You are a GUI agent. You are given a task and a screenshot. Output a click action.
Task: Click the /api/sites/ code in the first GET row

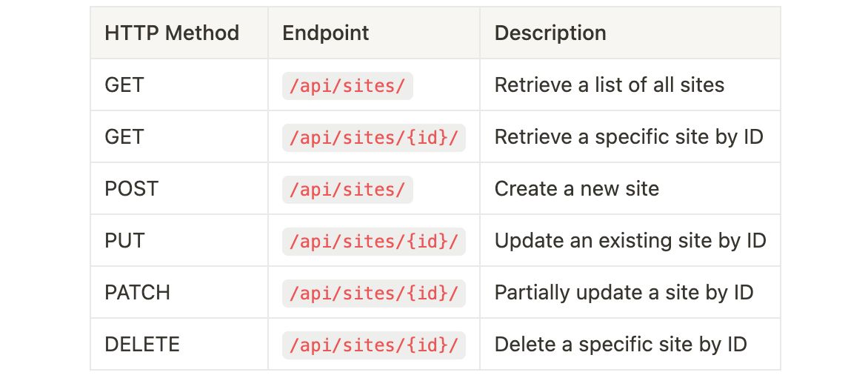[347, 86]
